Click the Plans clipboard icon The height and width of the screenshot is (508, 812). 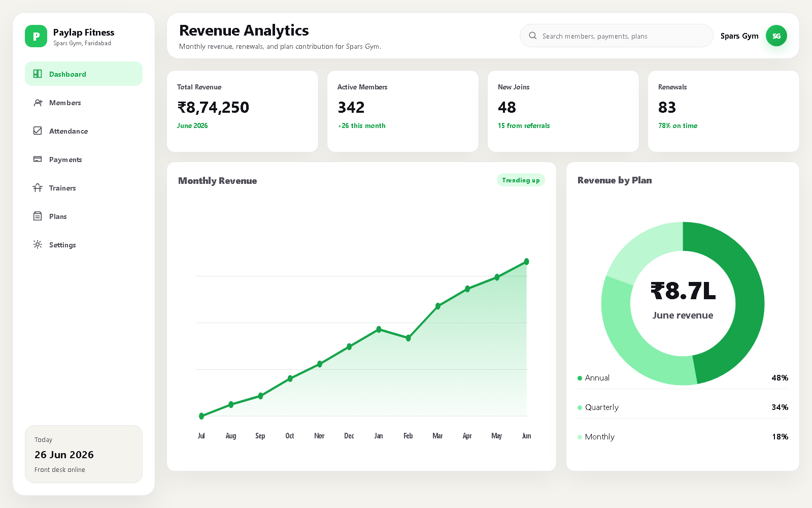coord(38,216)
